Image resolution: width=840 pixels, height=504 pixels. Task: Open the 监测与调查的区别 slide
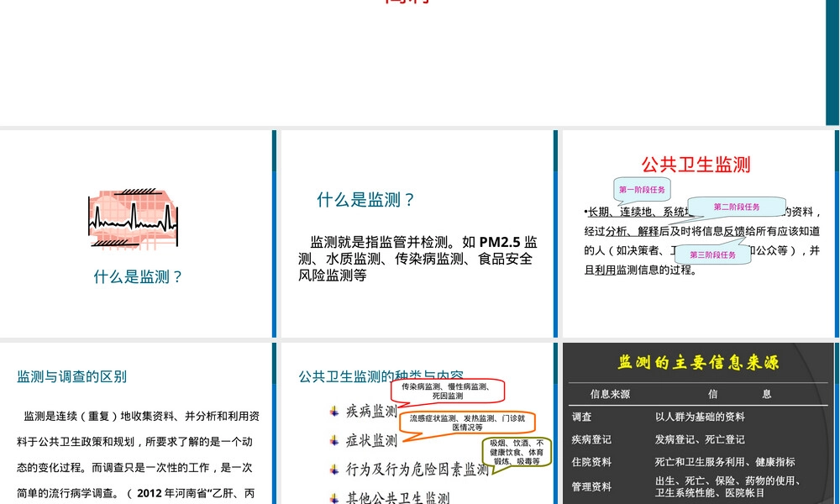point(138,423)
